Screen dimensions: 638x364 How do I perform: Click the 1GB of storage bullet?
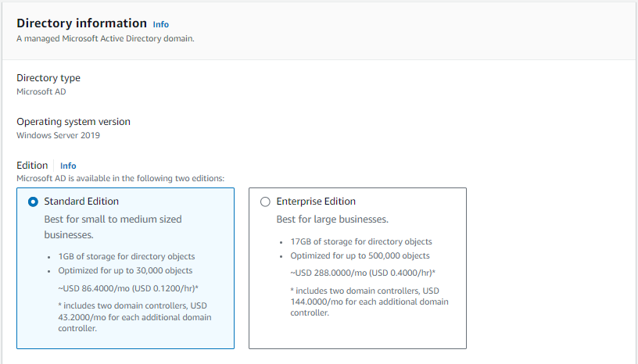(x=126, y=256)
